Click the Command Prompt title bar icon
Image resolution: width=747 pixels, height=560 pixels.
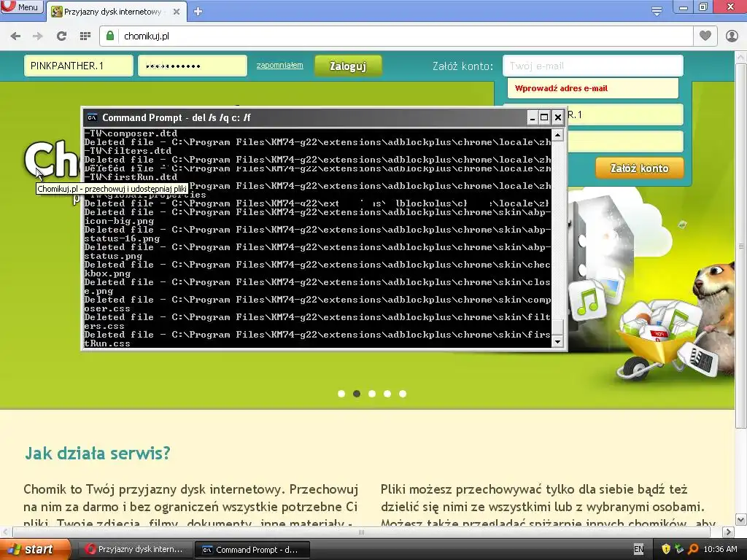[92, 117]
